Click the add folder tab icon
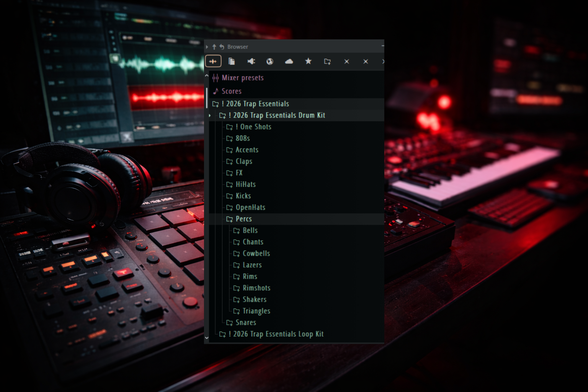 (x=327, y=61)
